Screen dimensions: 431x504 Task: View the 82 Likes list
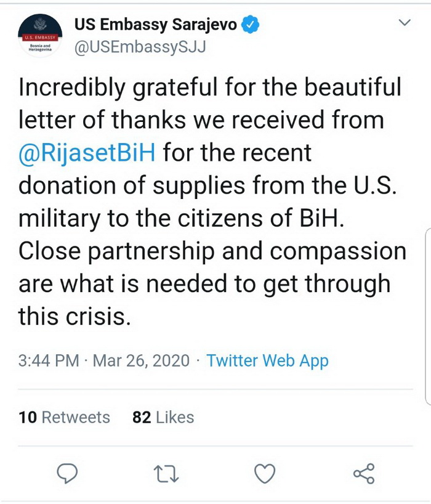163,417
